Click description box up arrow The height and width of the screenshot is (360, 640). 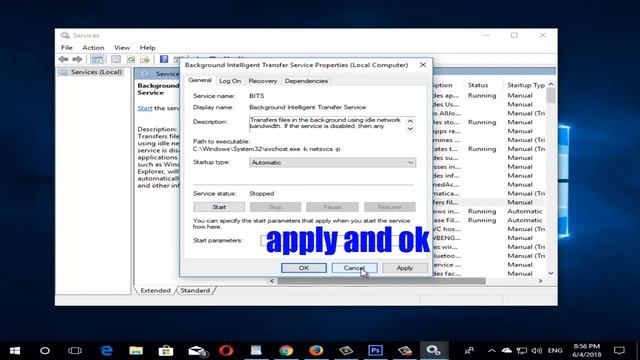410,121
